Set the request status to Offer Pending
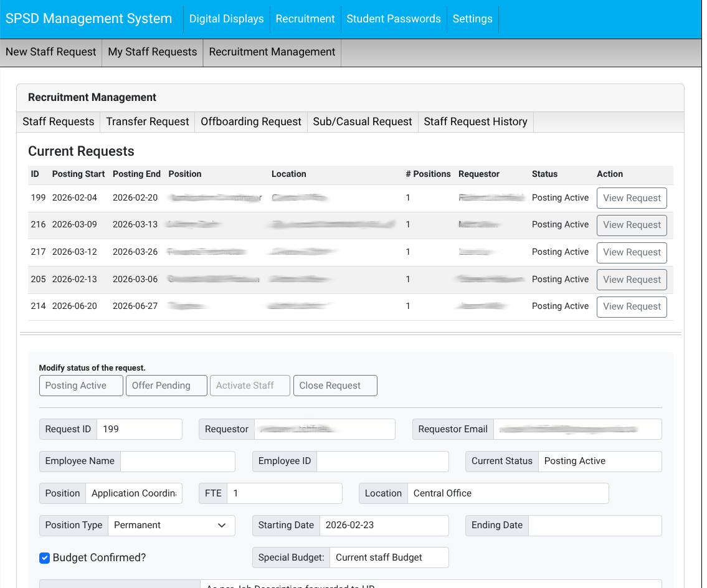Screen dimensions: 707x588 (166, 385)
